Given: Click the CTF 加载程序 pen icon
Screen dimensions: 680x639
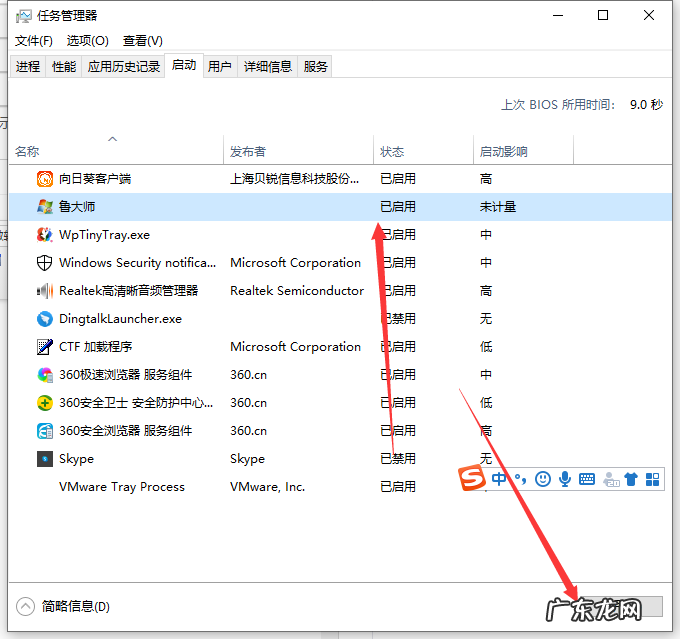Looking at the screenshot, I should pos(45,347).
